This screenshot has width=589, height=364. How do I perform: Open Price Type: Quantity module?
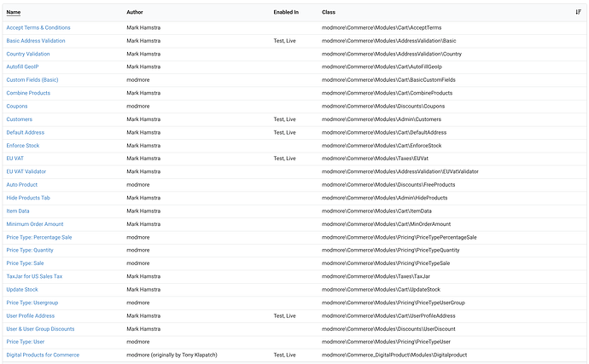[30, 250]
